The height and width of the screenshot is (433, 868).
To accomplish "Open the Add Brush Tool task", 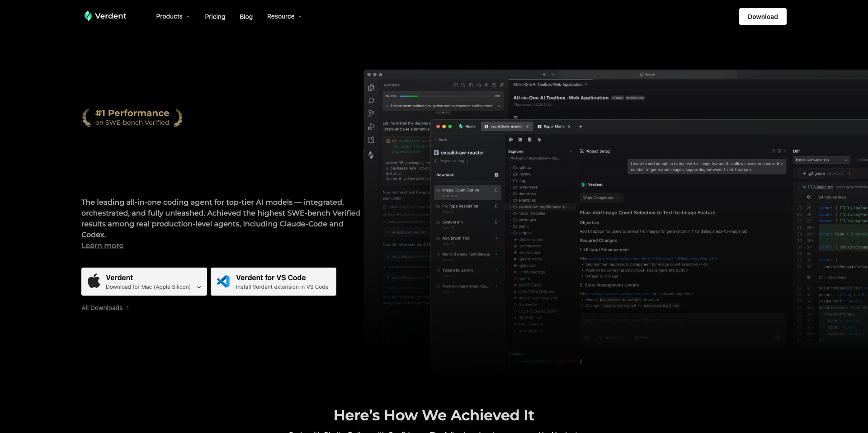I will (x=467, y=240).
